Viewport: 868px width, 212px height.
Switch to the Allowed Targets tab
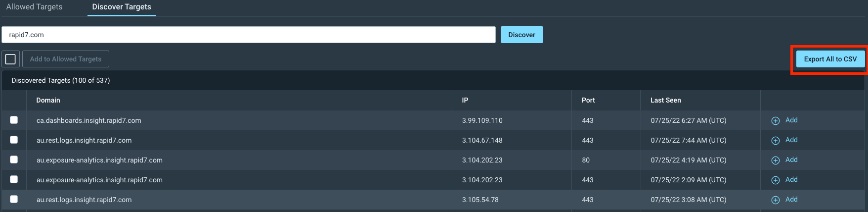(x=34, y=7)
